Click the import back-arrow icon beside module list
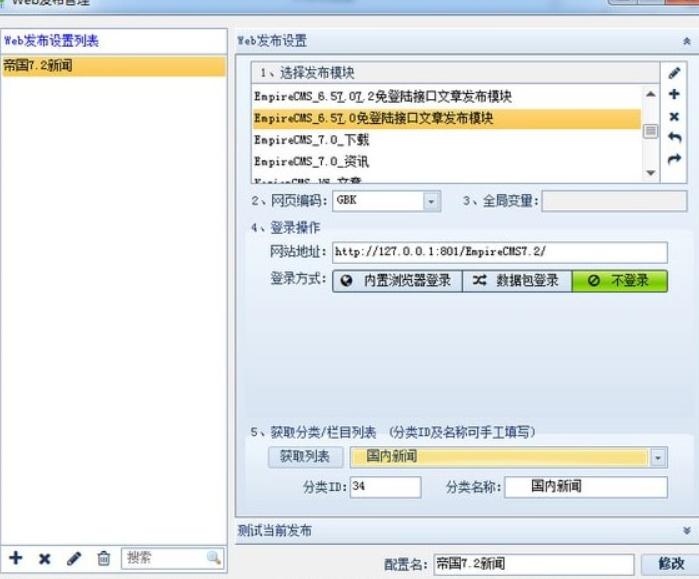This screenshot has height=579, width=699. tap(674, 137)
